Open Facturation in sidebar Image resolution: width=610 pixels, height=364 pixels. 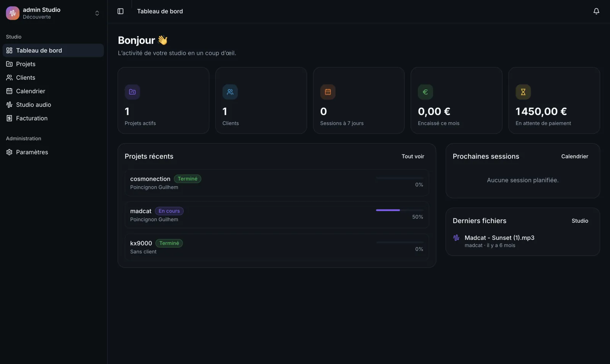pyautogui.click(x=53, y=118)
